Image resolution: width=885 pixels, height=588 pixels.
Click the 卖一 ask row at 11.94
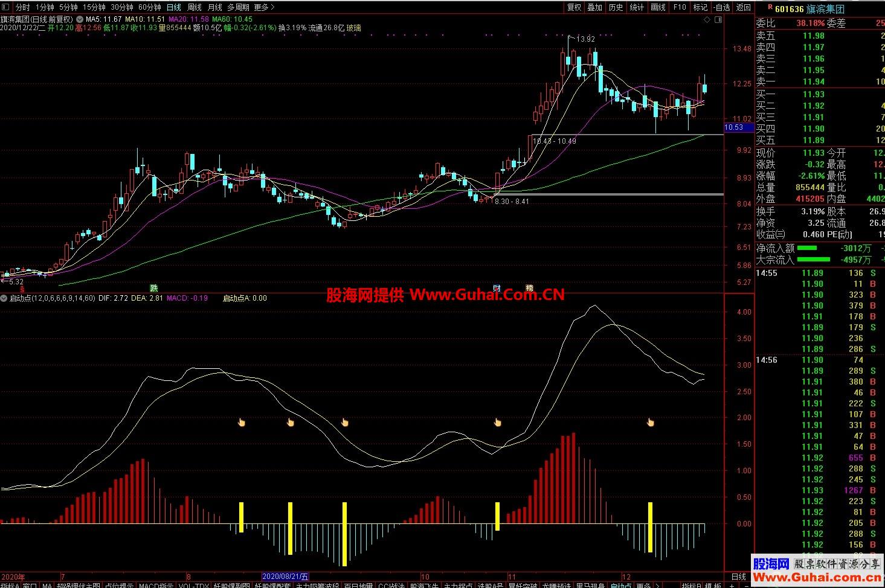(x=820, y=81)
